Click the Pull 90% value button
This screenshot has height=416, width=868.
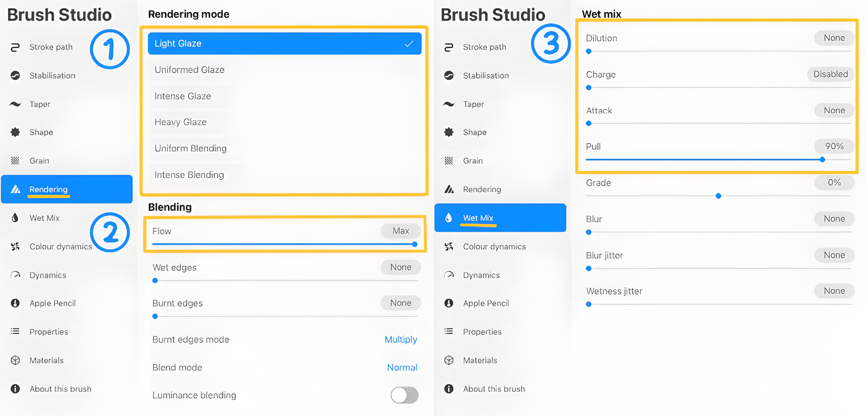(834, 146)
